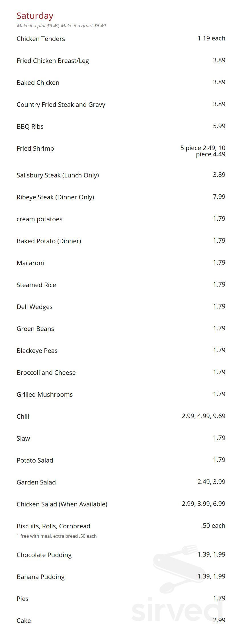The image size is (239, 644).
Task: Select the BBQ Ribs item
Action: tap(30, 126)
